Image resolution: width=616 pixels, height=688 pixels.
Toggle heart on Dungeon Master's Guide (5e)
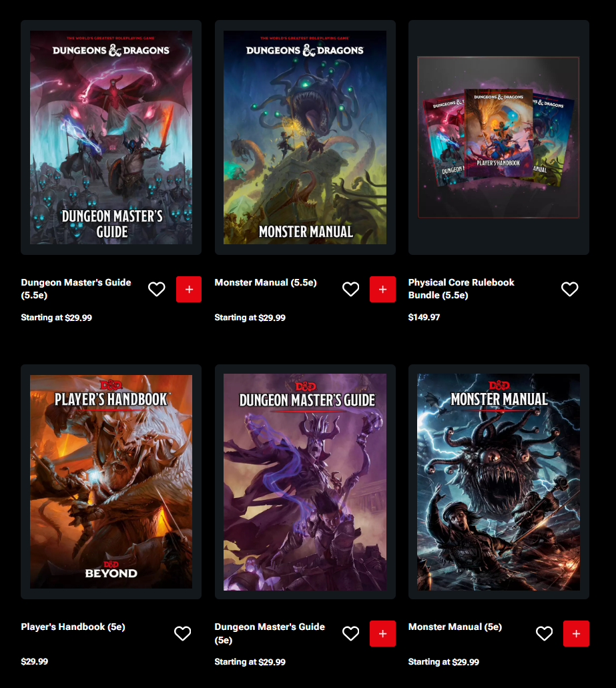click(350, 633)
